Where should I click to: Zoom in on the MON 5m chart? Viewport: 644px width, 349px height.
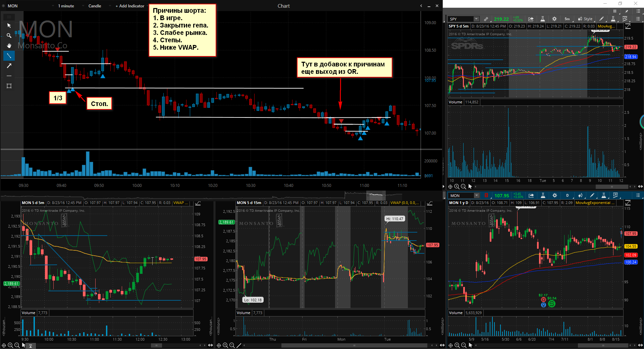click(10, 345)
